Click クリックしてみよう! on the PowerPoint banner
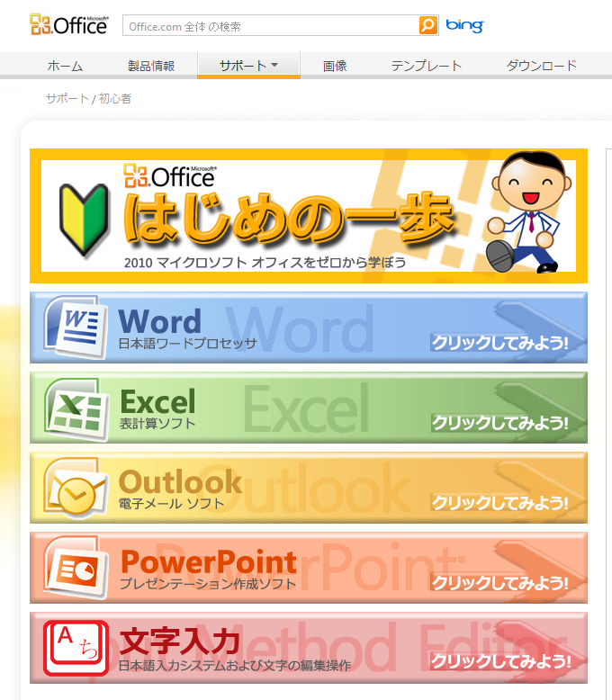 coord(499,583)
